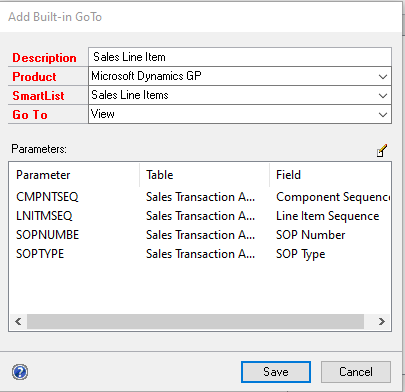The height and width of the screenshot is (392, 405).
Task: Expand the Go To dropdown arrow
Action: (x=383, y=115)
